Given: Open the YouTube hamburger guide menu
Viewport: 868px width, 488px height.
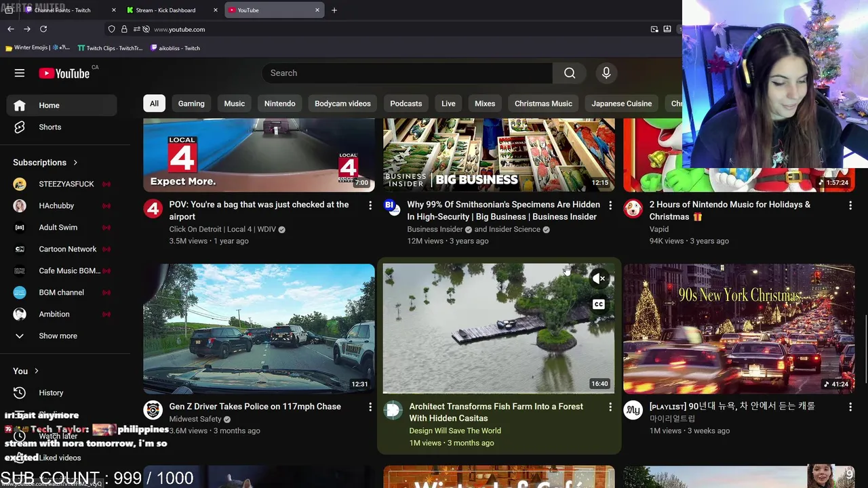Looking at the screenshot, I should pos(20,73).
